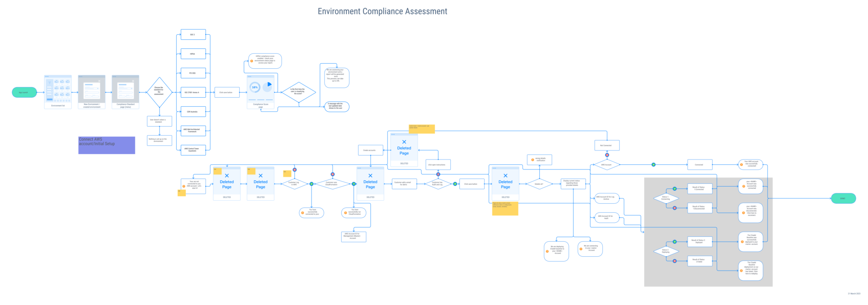Image resolution: width=868 pixels, height=305 pixels.
Task: Click green check icon above Status 1 Connecting
Action: pos(675,189)
